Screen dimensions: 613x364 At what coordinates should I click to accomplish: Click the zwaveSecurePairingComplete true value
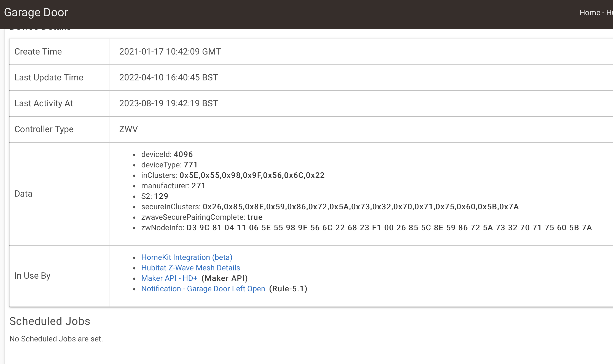click(255, 217)
